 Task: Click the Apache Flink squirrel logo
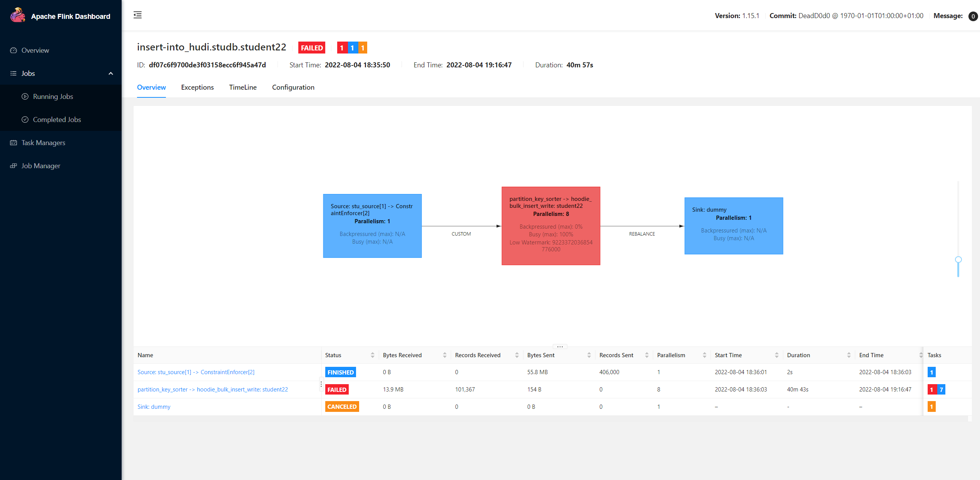18,15
